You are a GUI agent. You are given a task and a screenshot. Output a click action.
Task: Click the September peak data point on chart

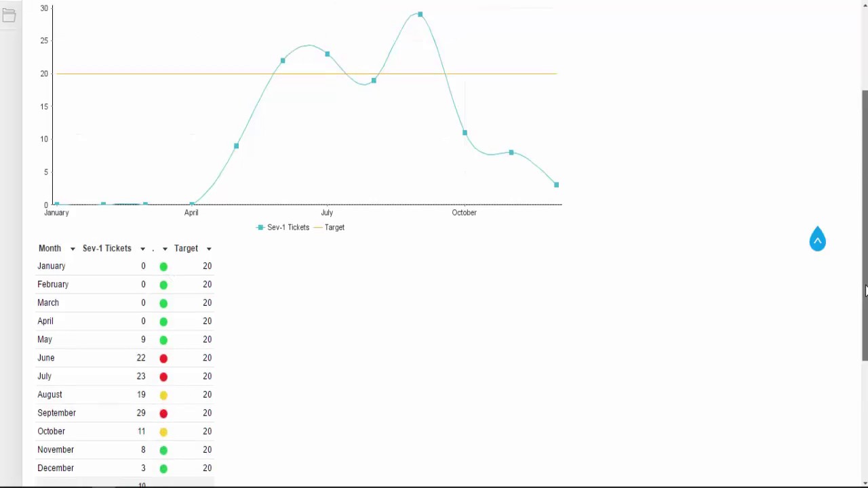(420, 14)
